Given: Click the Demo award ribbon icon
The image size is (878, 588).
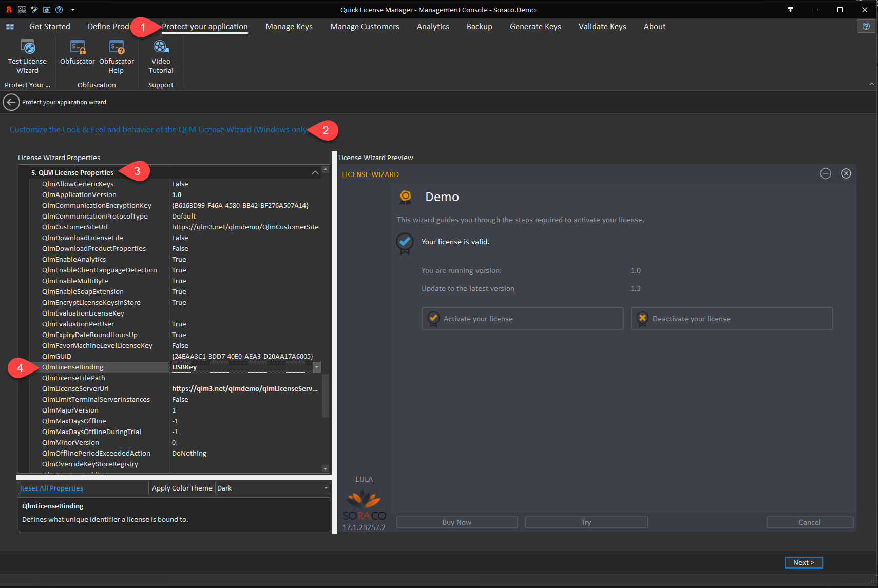Looking at the screenshot, I should tap(405, 197).
